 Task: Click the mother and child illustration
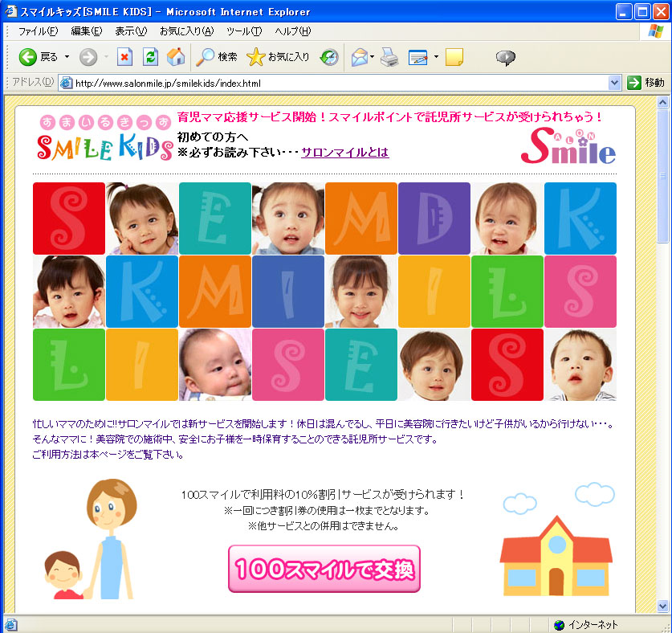(x=92, y=539)
